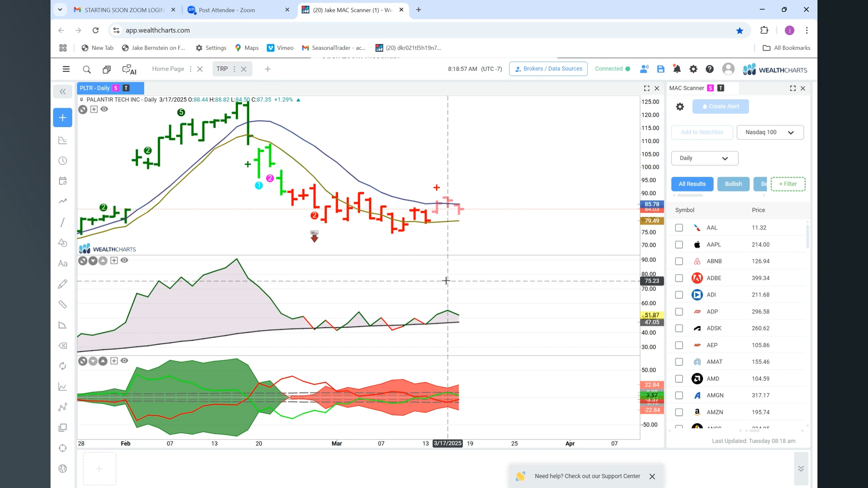868x488 pixels.
Task: Open Vimeo bookmark in bookmarks bar
Action: [x=280, y=48]
